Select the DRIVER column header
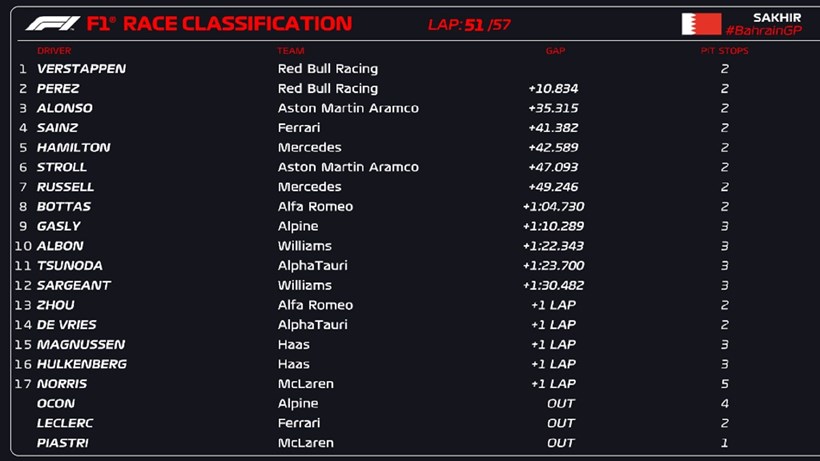 [54, 50]
